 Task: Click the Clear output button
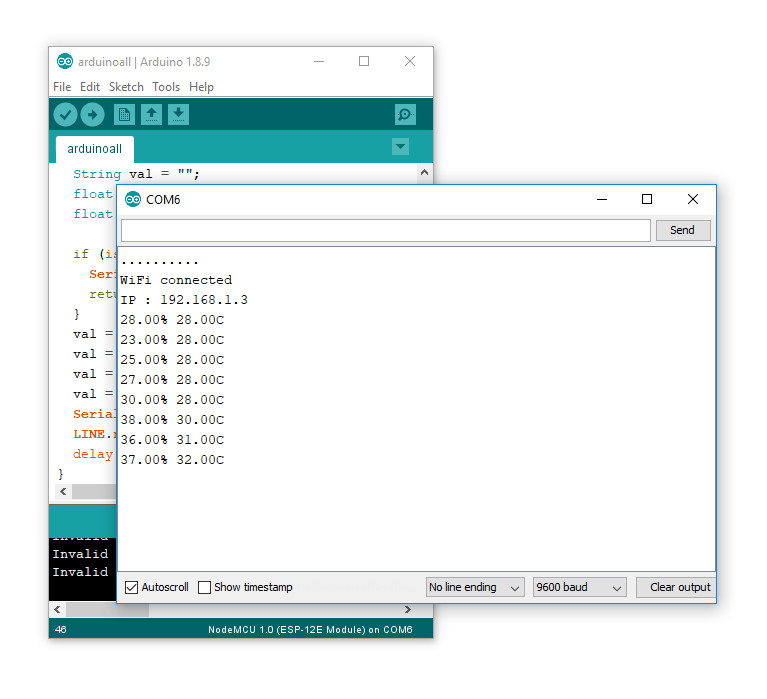pyautogui.click(x=678, y=587)
